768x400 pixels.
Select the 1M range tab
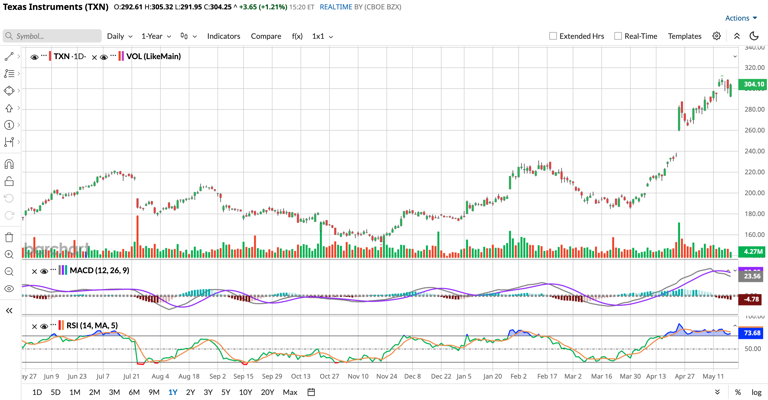pyautogui.click(x=74, y=392)
